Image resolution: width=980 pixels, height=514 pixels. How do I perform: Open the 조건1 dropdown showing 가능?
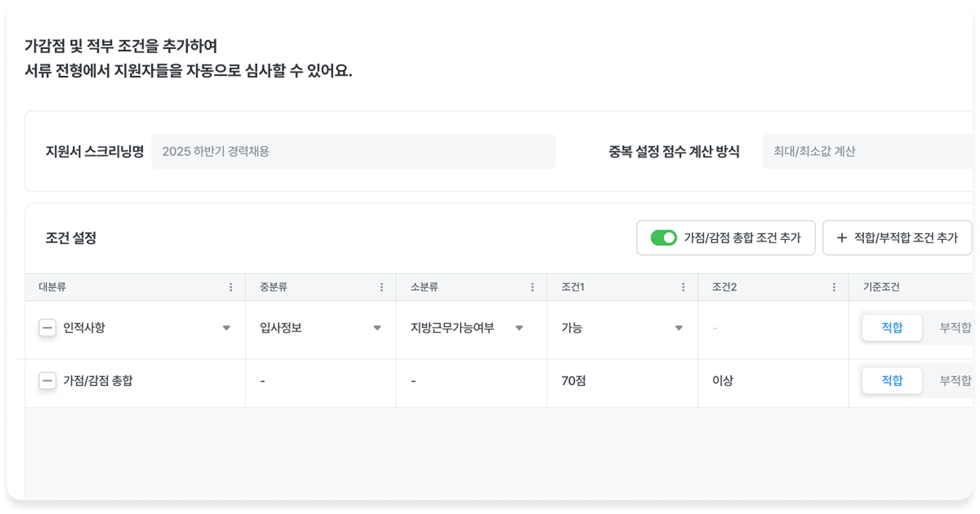[679, 327]
